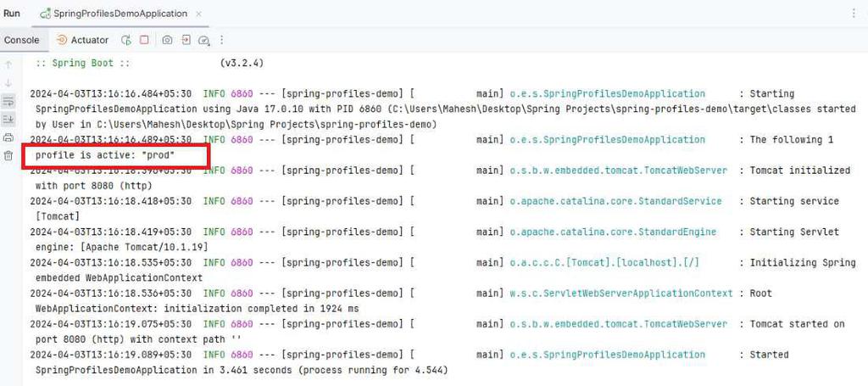Toggle soft-wrap for console output
Image resolution: width=868 pixels, height=386 pixels.
tap(8, 101)
